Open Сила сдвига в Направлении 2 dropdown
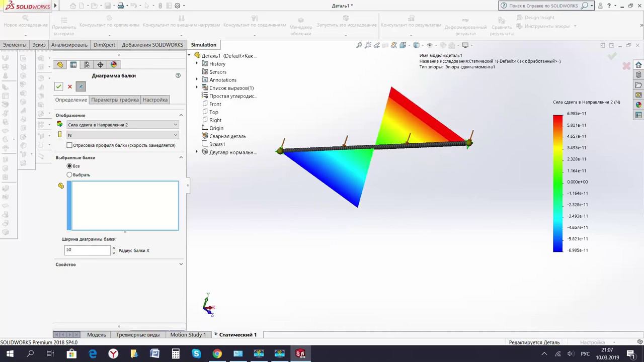The width and height of the screenshot is (644, 362). click(123, 125)
